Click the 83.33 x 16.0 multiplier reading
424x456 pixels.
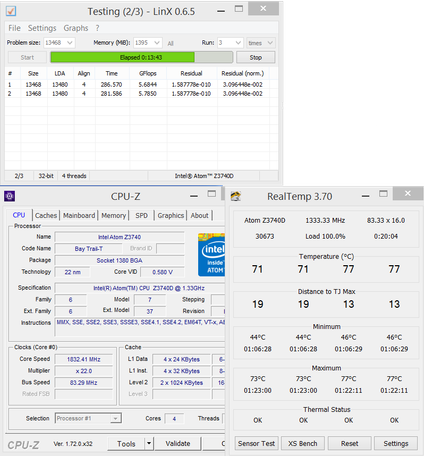point(386,220)
